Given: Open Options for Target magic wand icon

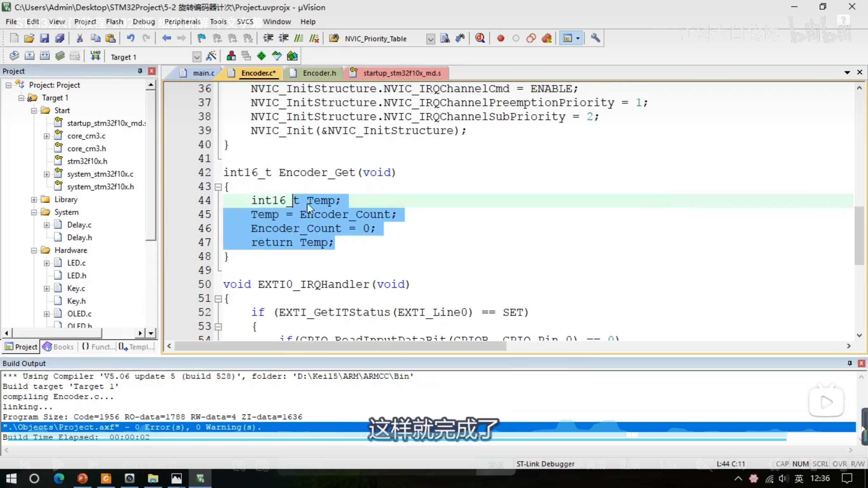Looking at the screenshot, I should click(x=211, y=56).
